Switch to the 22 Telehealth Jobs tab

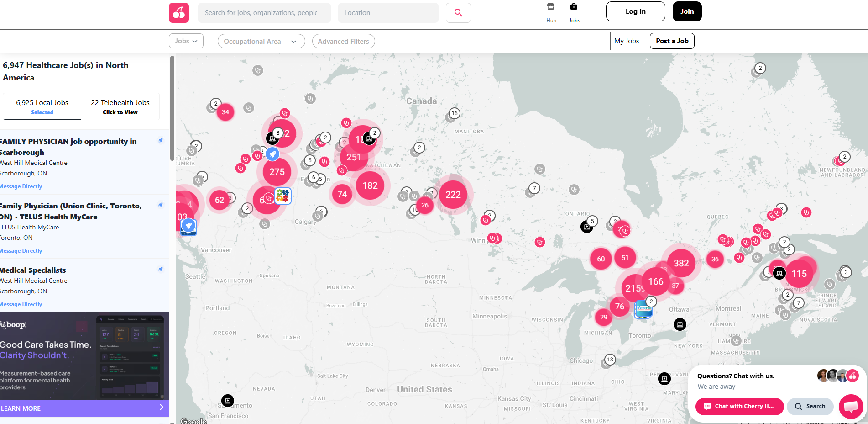point(120,107)
